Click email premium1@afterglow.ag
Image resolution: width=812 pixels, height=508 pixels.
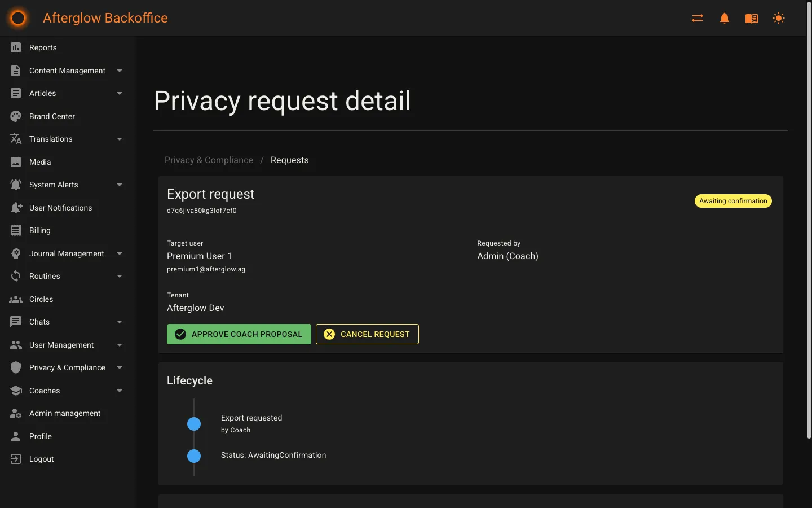click(206, 269)
